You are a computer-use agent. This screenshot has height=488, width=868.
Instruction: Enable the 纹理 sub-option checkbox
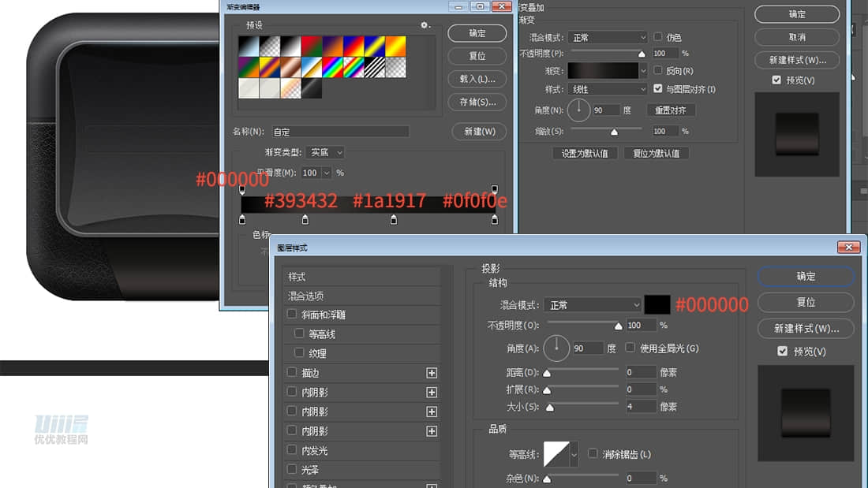coord(299,352)
